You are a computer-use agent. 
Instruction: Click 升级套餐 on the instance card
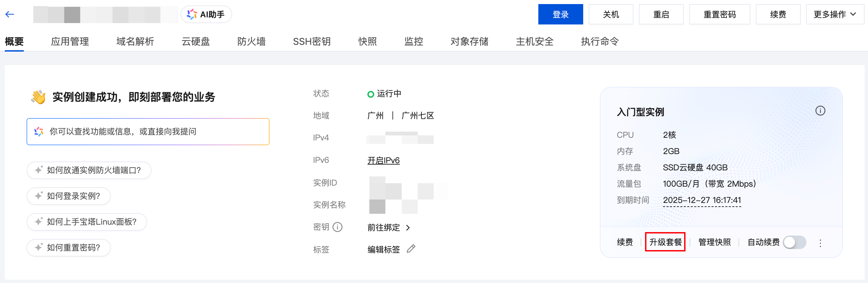click(665, 242)
